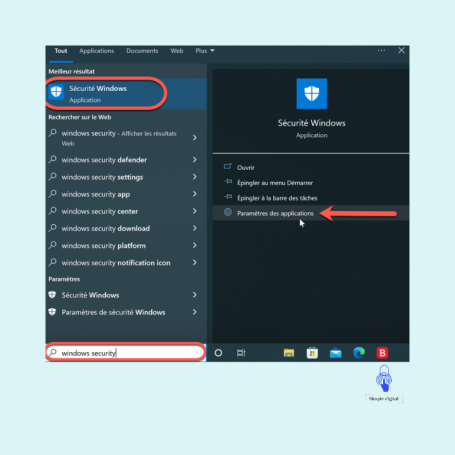This screenshot has height=455, width=455.
Task: Expand the windows security settings chevron
Action: [x=195, y=177]
